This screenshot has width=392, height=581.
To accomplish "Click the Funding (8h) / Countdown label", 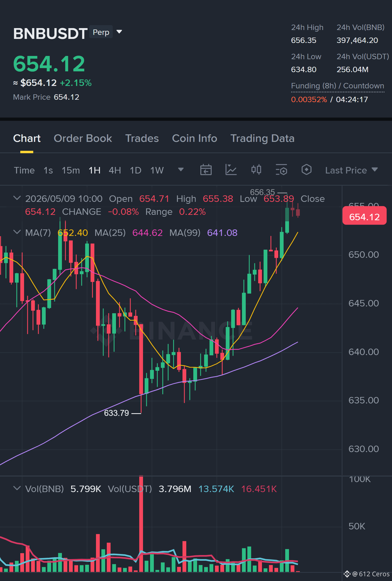I will pos(337,86).
